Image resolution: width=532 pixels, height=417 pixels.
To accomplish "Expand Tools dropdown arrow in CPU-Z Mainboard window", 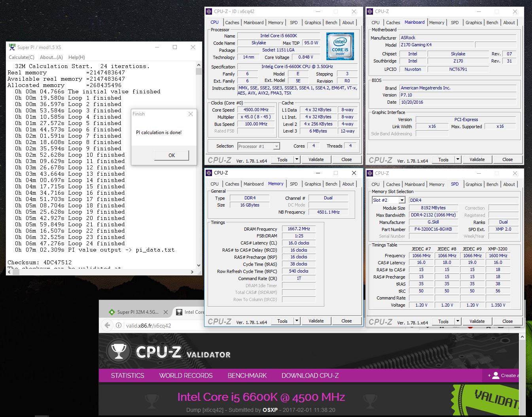I will tap(458, 159).
